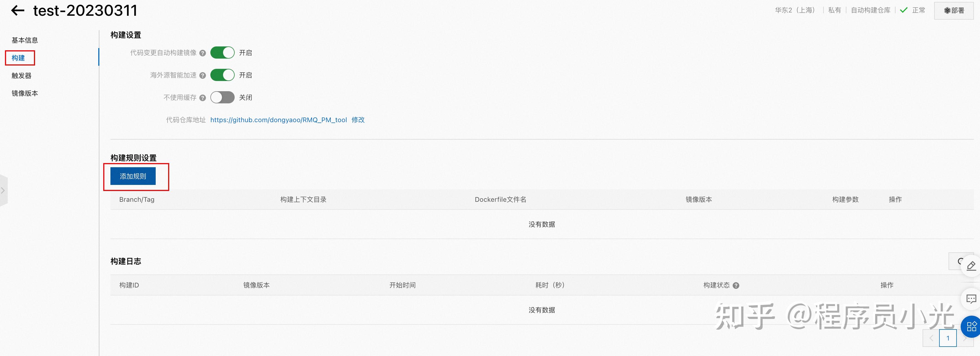The width and height of the screenshot is (980, 356).
Task: Open the GitHub RMQ_PM_tool repository link
Action: (x=279, y=120)
